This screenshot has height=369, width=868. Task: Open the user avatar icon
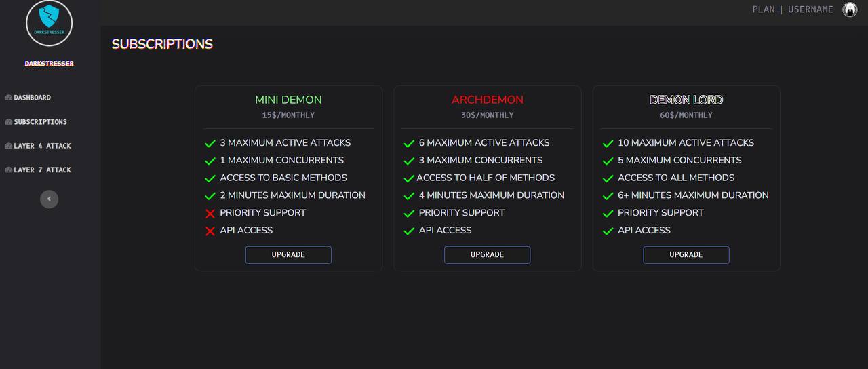pyautogui.click(x=850, y=9)
